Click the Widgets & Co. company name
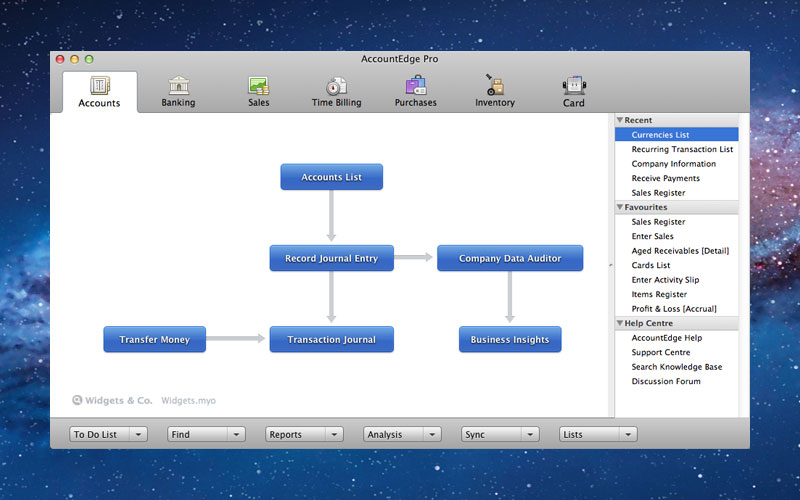Image resolution: width=800 pixels, height=500 pixels. 118,401
